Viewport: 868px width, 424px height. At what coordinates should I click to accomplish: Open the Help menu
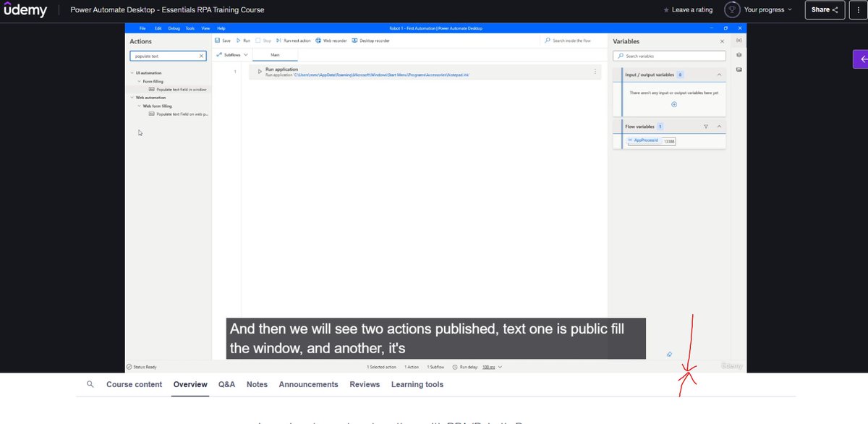click(x=221, y=27)
